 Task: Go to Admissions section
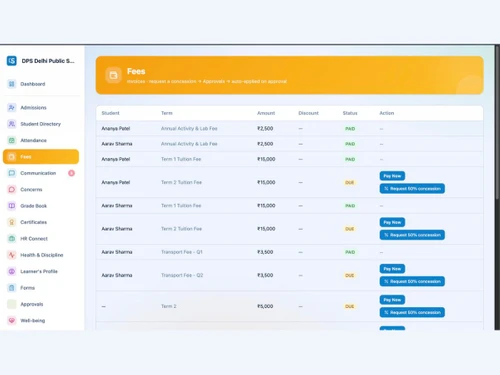[x=41, y=108]
